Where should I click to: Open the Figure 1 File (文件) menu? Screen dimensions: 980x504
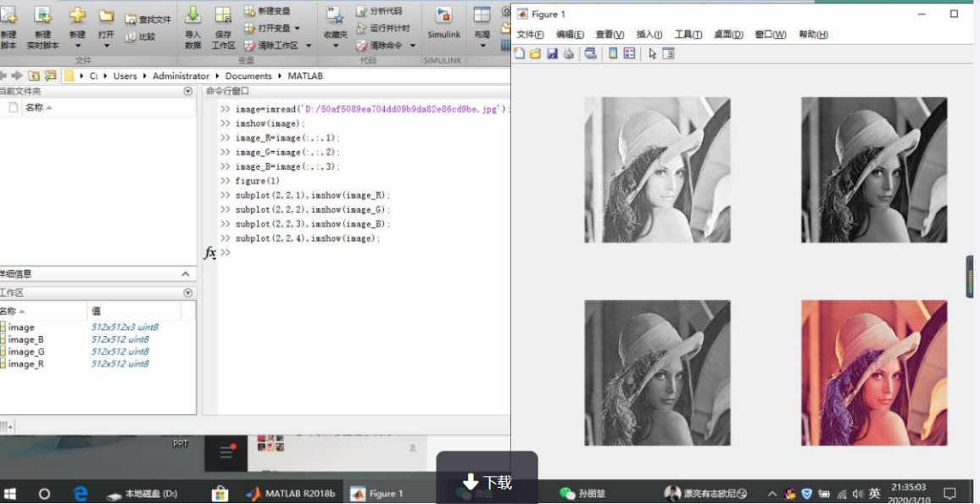point(530,35)
